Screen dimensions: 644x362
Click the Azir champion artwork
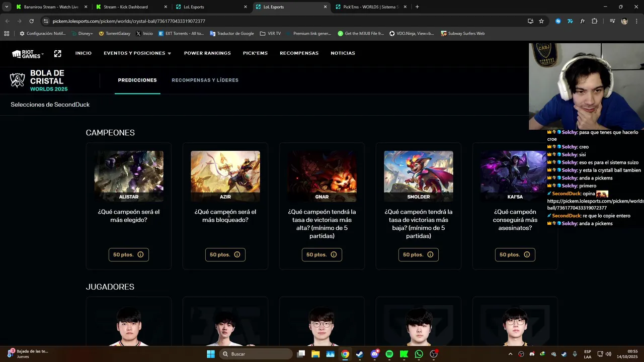(225, 176)
